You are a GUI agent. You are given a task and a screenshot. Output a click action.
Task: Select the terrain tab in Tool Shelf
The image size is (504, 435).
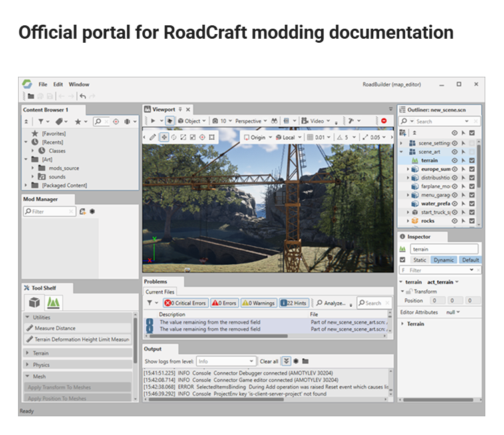[53, 302]
